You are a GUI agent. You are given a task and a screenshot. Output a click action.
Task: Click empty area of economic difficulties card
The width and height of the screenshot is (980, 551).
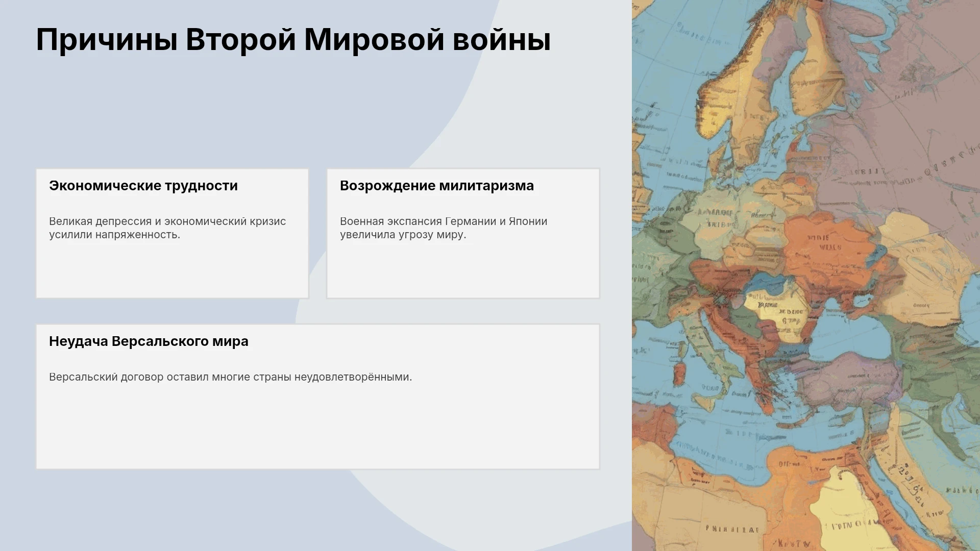pyautogui.click(x=172, y=270)
